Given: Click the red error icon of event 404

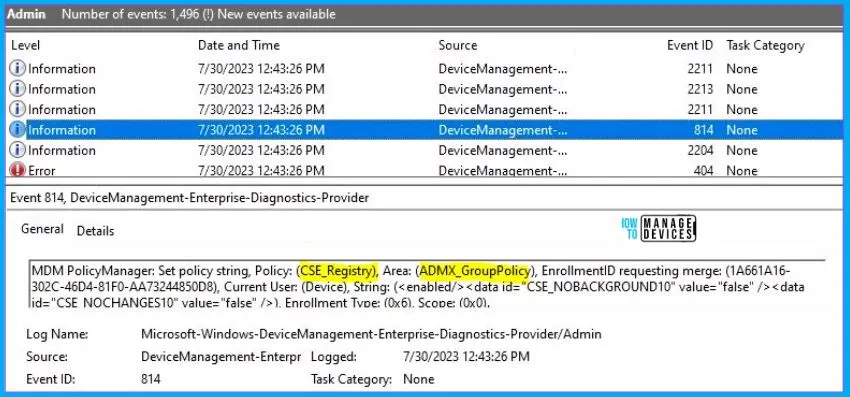Looking at the screenshot, I should coord(17,170).
